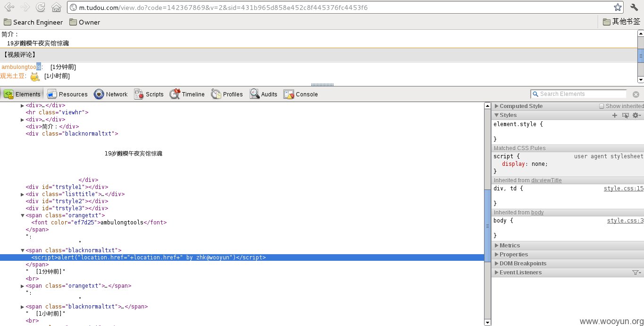This screenshot has width=644, height=326.
Task: Select the div id trstyle3 node
Action: click(x=67, y=208)
